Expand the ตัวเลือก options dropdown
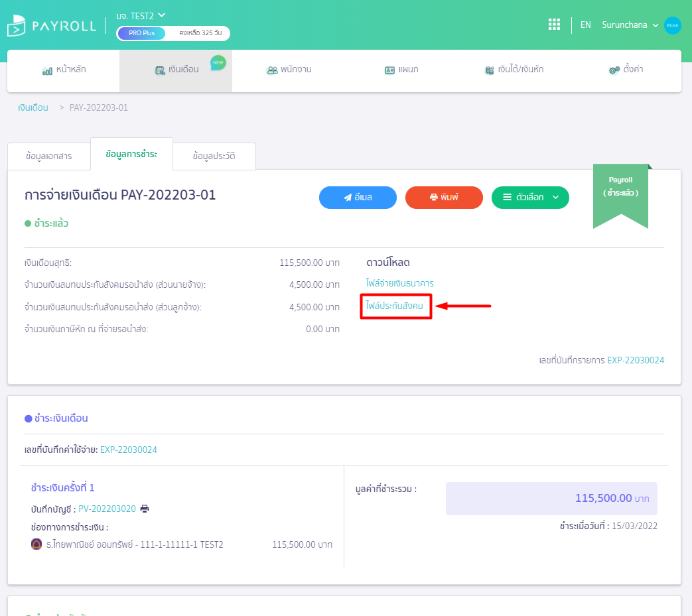692x616 pixels. click(x=530, y=198)
